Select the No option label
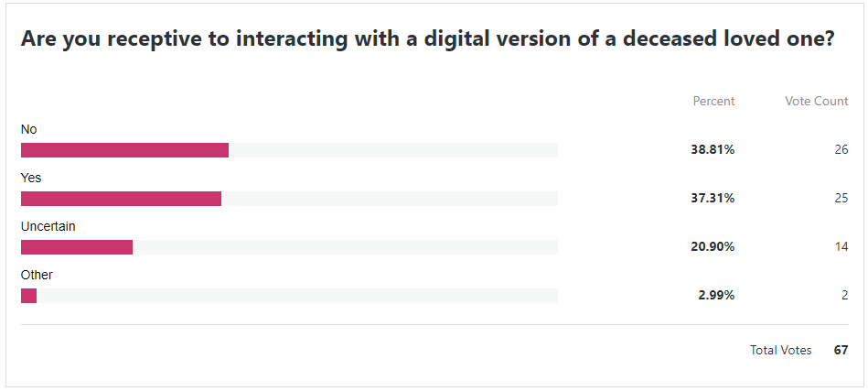Screen dimensions: 868x391 [x=29, y=130]
